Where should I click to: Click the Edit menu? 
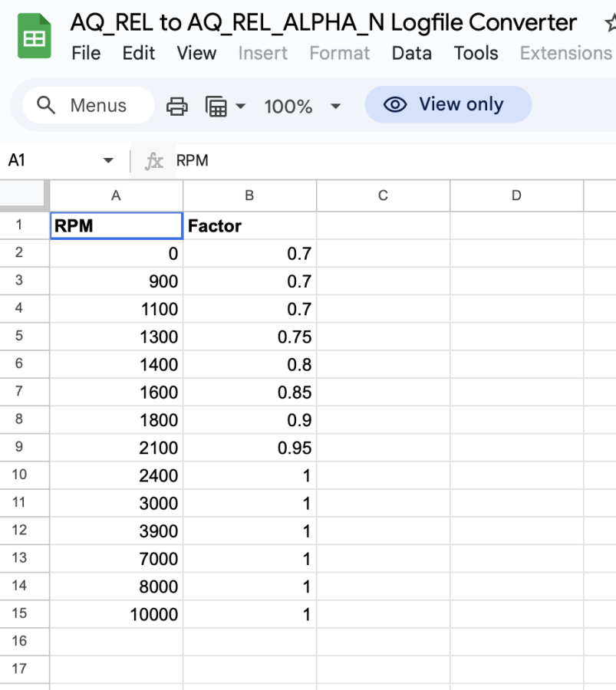[x=139, y=53]
